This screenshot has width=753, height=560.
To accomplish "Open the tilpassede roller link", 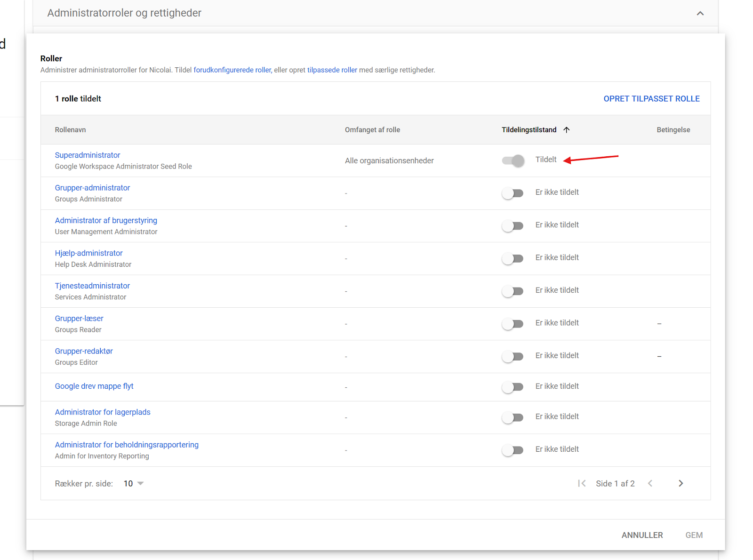I will 332,70.
